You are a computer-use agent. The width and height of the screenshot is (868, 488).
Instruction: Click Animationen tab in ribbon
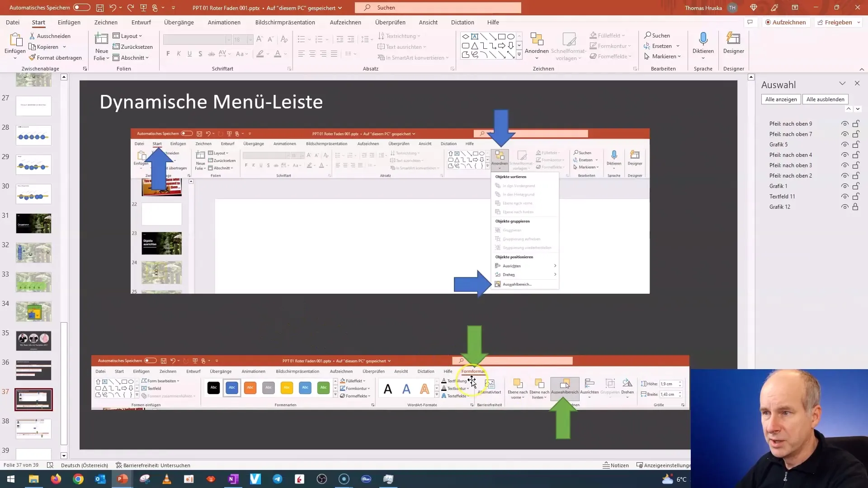coord(225,22)
